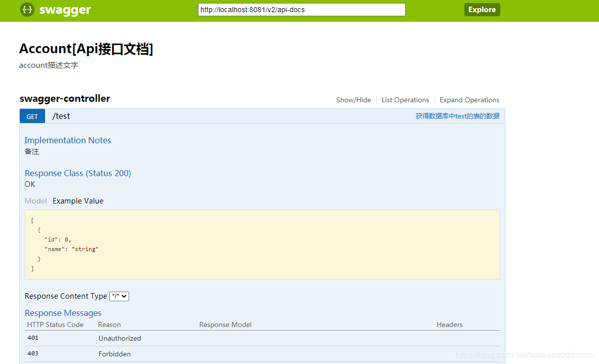Screen dimensions: 599x364
Task: Click the Response Class (Status 200) heading
Action: (77, 174)
